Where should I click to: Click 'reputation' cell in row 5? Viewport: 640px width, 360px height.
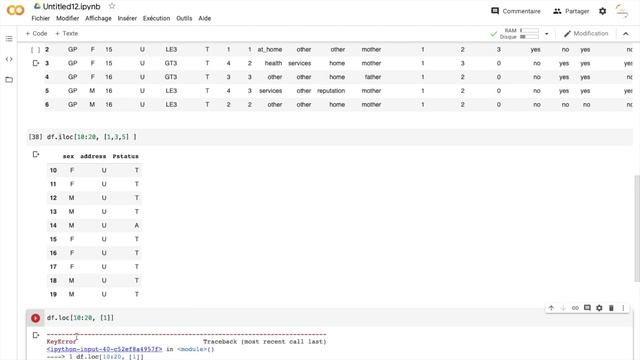(x=331, y=91)
